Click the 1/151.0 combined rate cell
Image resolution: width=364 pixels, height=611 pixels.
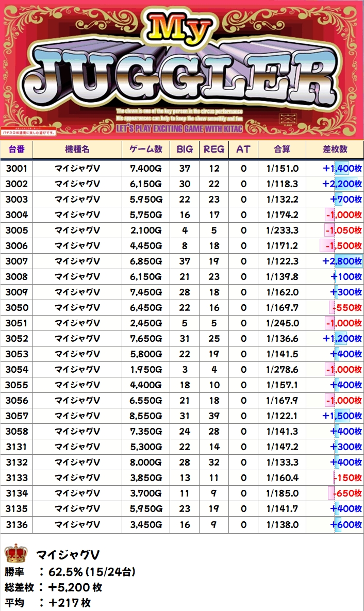[282, 168]
